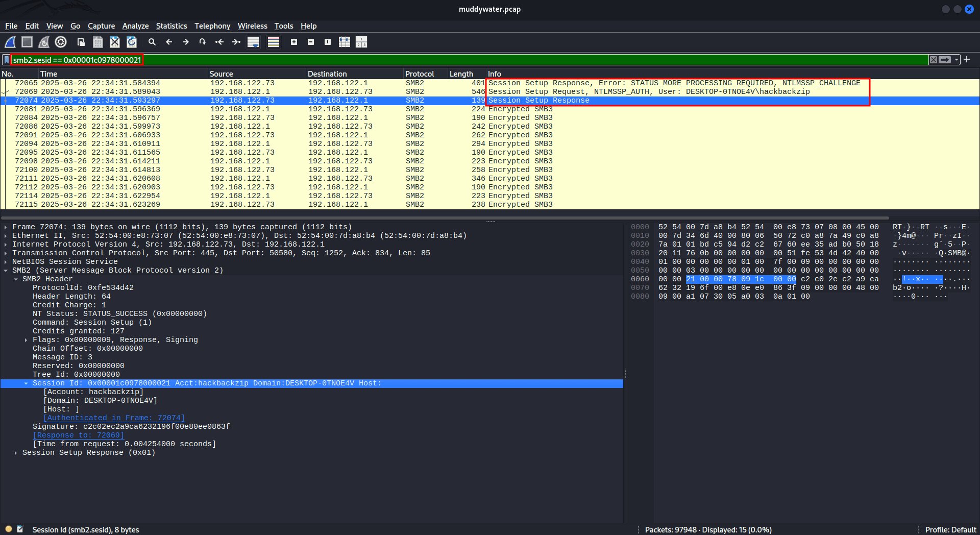Image resolution: width=980 pixels, height=535 pixels.
Task: Expand NetBIOS Session Service
Action: (6, 262)
